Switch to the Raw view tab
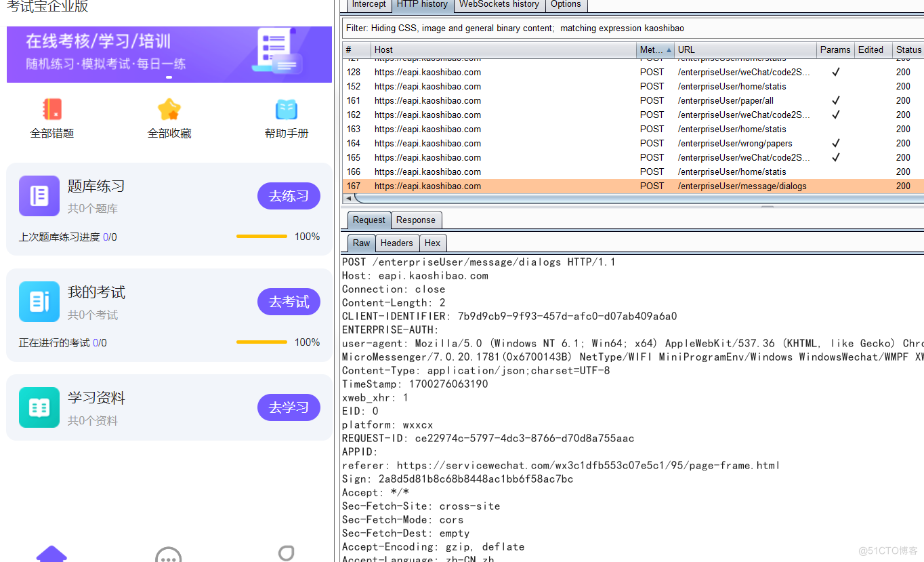The image size is (924, 562). [x=362, y=243]
